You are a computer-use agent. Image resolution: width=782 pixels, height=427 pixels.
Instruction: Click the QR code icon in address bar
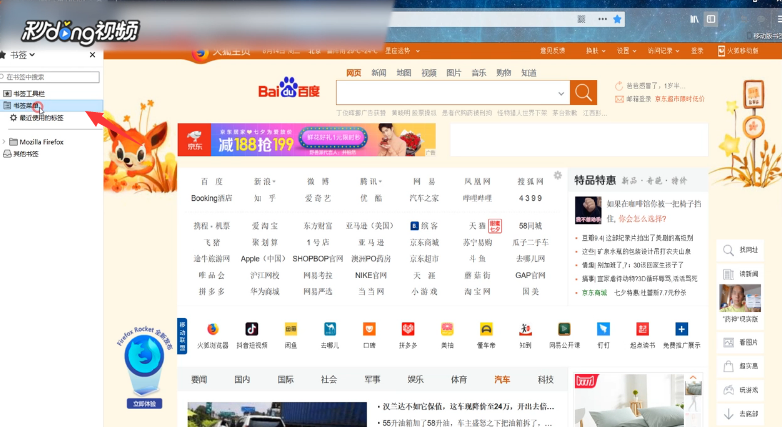(581, 19)
